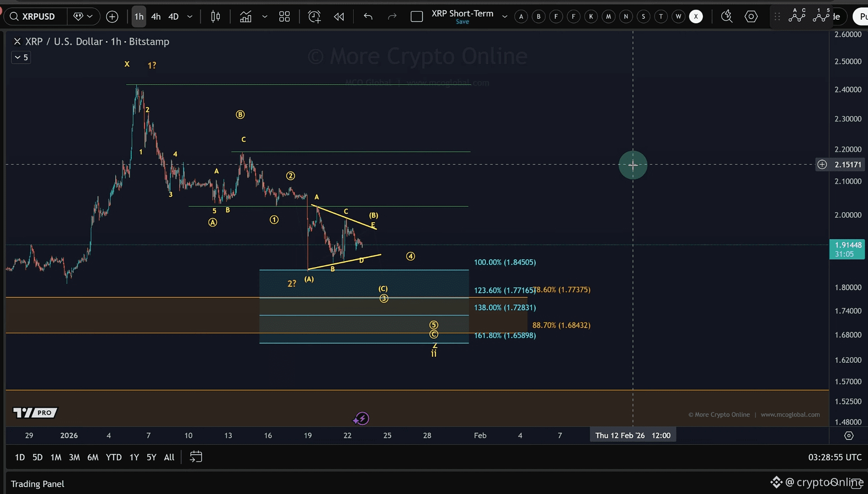Viewport: 868px width, 494px height.
Task: Open the Trading Panel
Action: (37, 483)
